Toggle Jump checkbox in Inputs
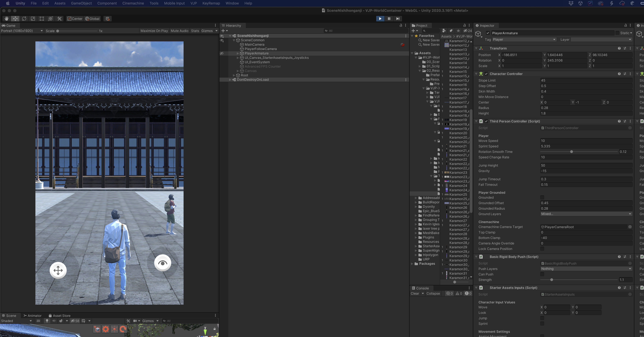 [x=542, y=318]
